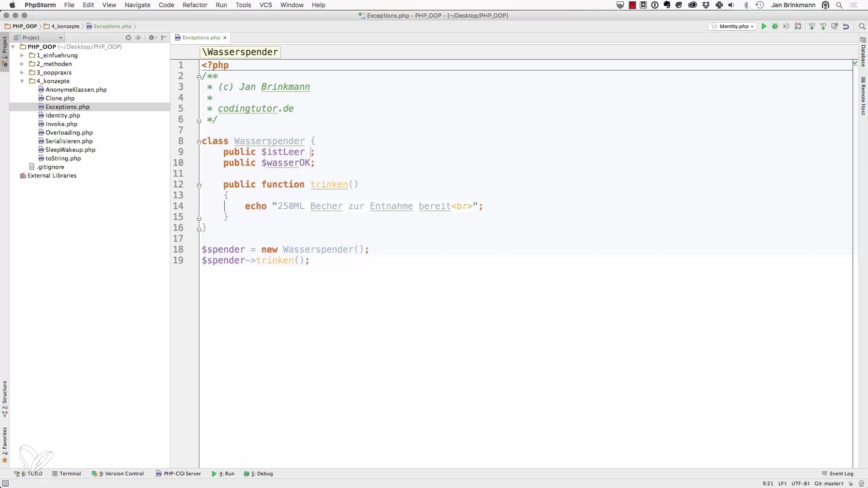Open the Tools menu
This screenshot has height=488, width=868.
pyautogui.click(x=243, y=5)
